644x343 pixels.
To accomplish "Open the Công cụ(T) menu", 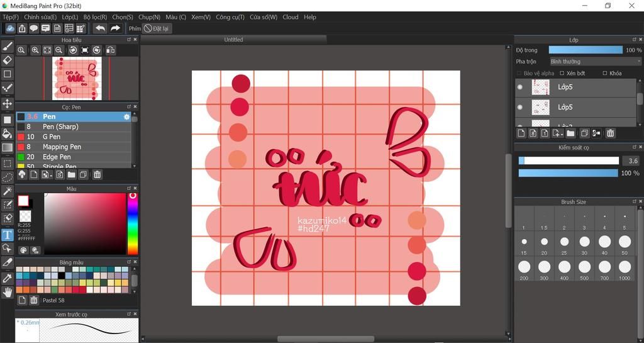I will coord(230,17).
